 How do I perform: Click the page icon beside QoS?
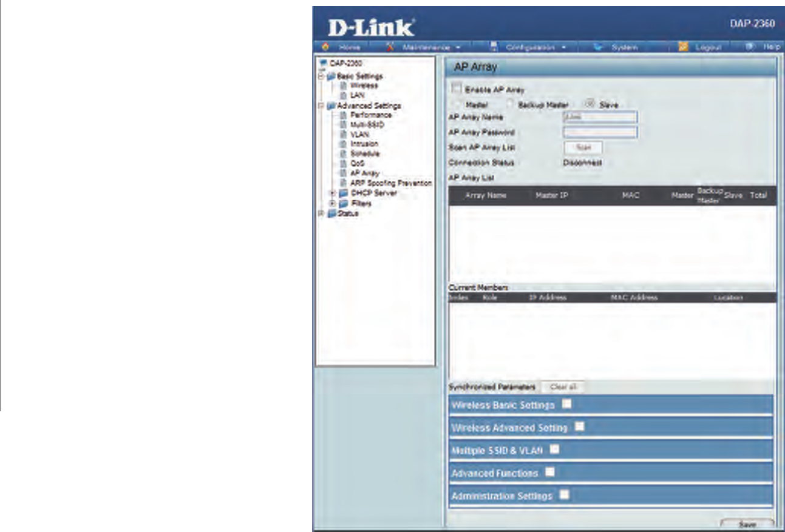click(343, 164)
